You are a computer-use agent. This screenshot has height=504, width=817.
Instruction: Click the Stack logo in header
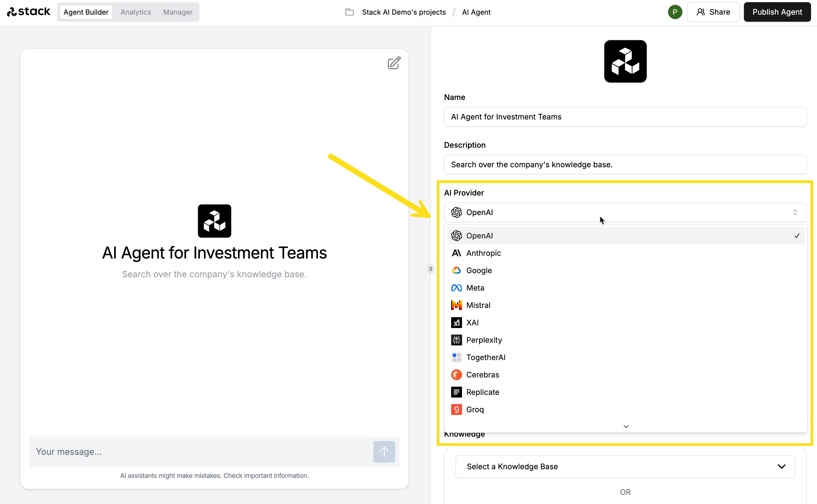pos(28,12)
